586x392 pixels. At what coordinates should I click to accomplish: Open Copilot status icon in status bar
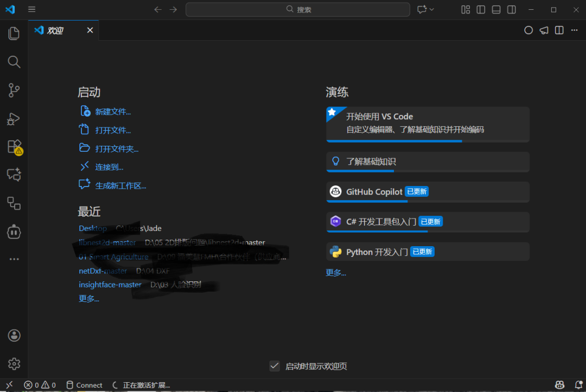tap(559, 385)
